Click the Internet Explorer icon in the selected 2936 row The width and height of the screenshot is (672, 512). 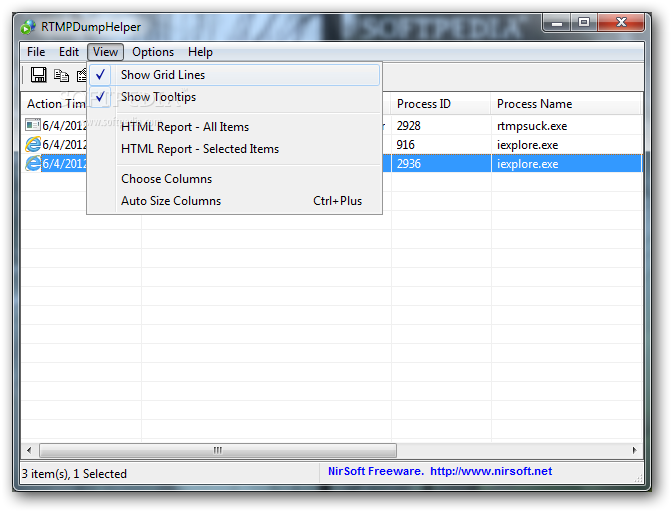(33, 163)
